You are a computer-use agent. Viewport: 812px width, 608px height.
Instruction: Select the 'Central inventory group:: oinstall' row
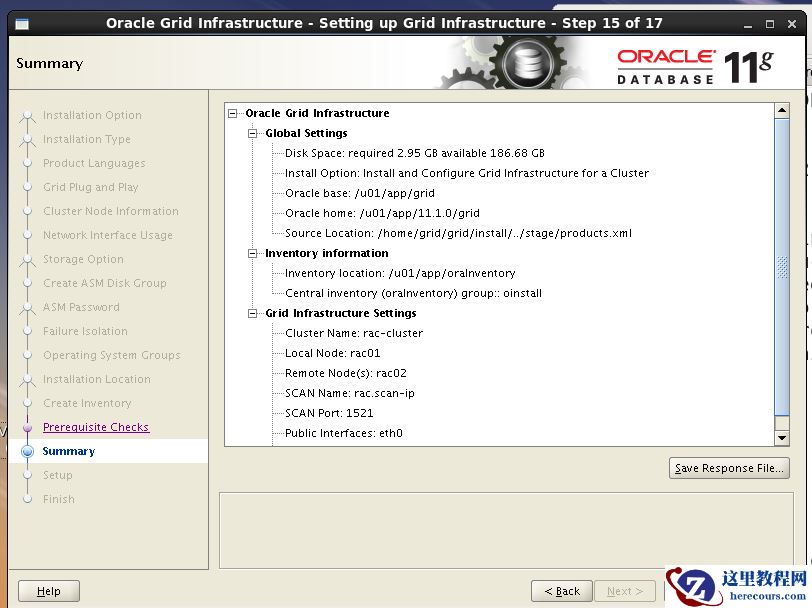[x=413, y=293]
